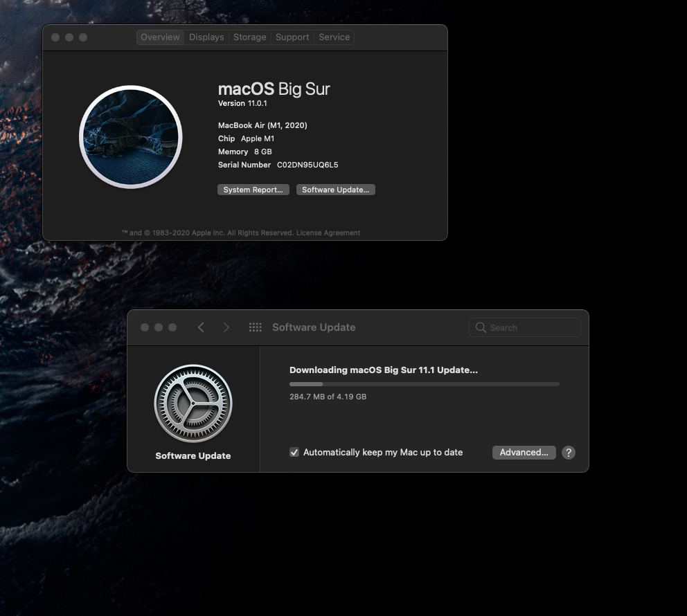Click the search magnifier icon

point(481,327)
